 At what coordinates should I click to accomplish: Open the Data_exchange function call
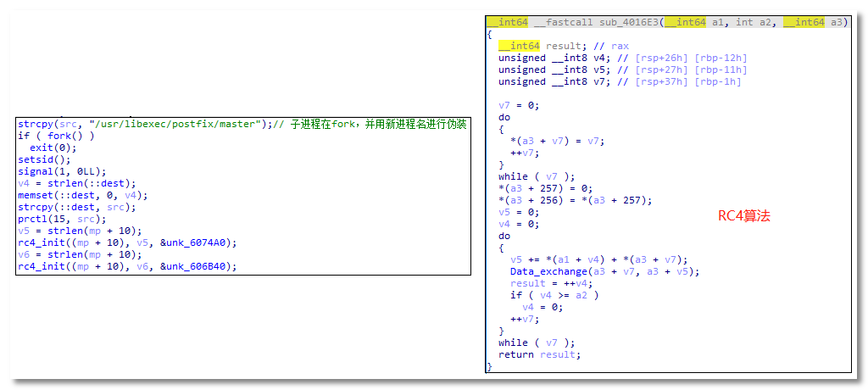[x=542, y=271]
